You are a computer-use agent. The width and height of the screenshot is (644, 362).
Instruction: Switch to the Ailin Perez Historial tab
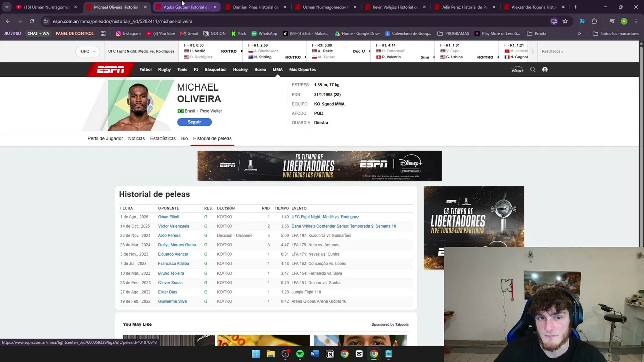(x=465, y=7)
